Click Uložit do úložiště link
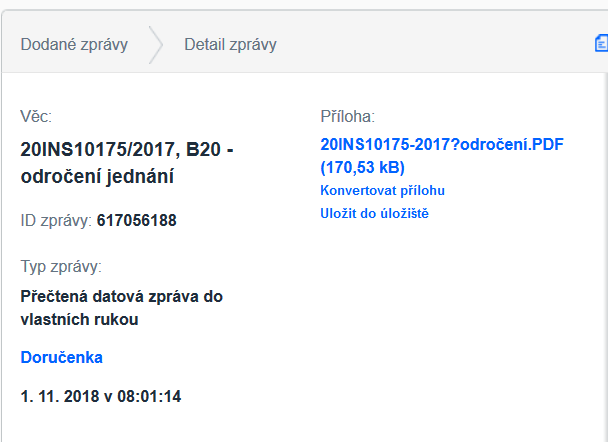 (x=374, y=213)
